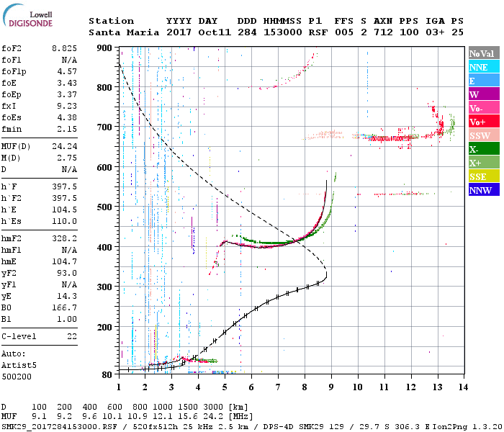The image size is (504, 432).
Task: Select the SSW legend color swatch
Action: [484, 135]
